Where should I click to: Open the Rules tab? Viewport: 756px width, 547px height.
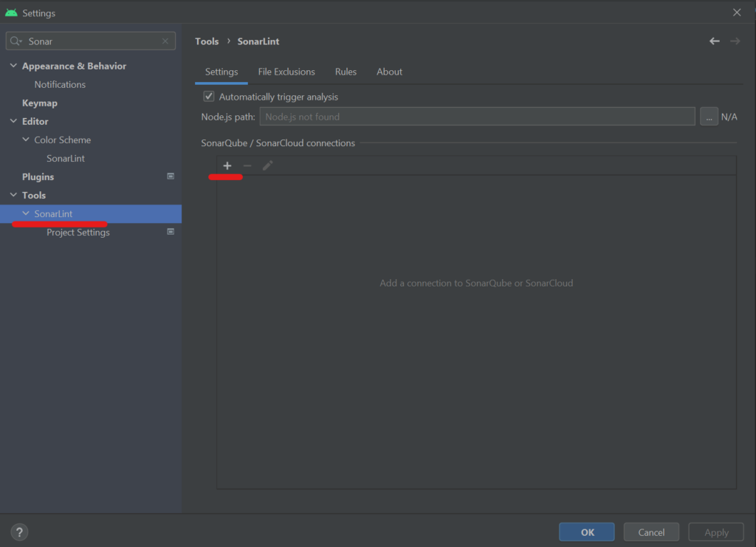tap(346, 72)
